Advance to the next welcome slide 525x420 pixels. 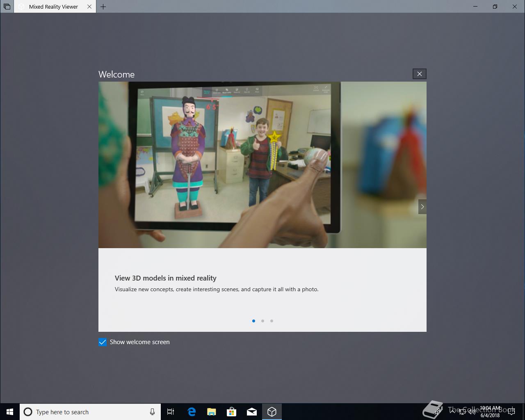click(x=422, y=207)
